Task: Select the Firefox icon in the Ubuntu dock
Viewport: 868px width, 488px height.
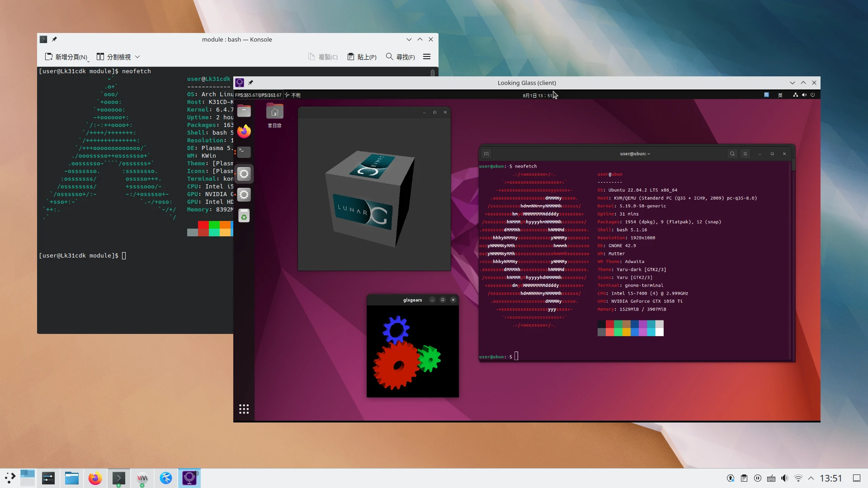Action: pyautogui.click(x=244, y=131)
